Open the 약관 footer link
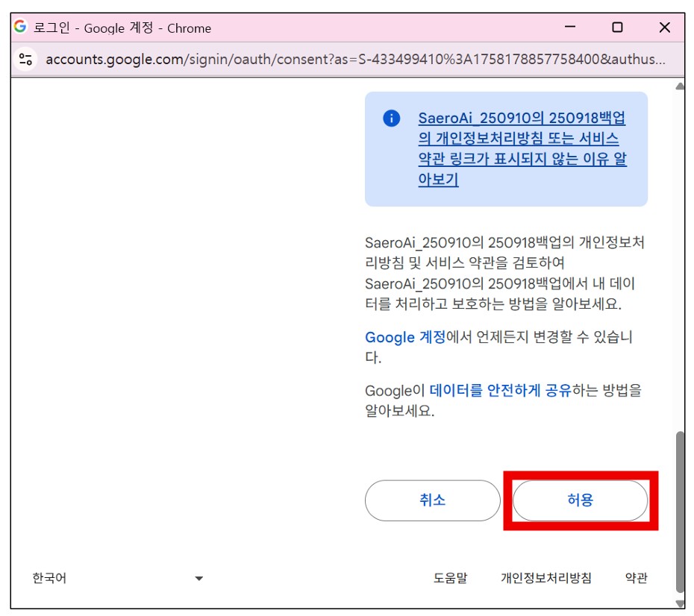 coord(636,578)
